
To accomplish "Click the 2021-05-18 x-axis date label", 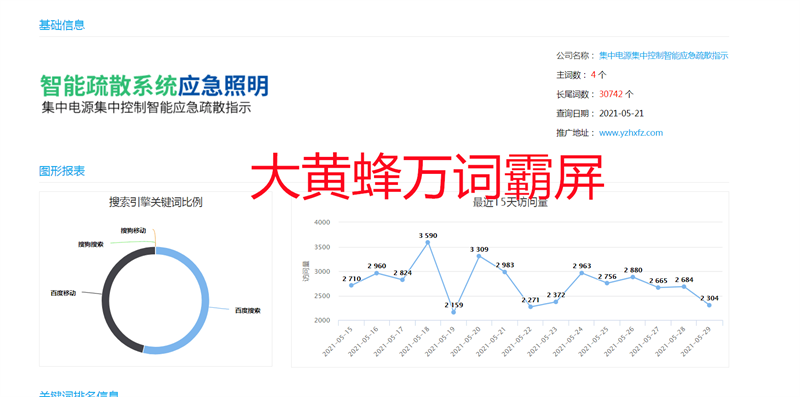I will tap(415, 341).
